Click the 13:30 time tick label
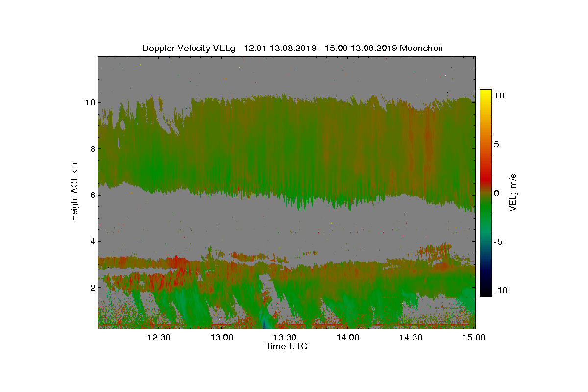This screenshot has height=392, width=588. (285, 337)
